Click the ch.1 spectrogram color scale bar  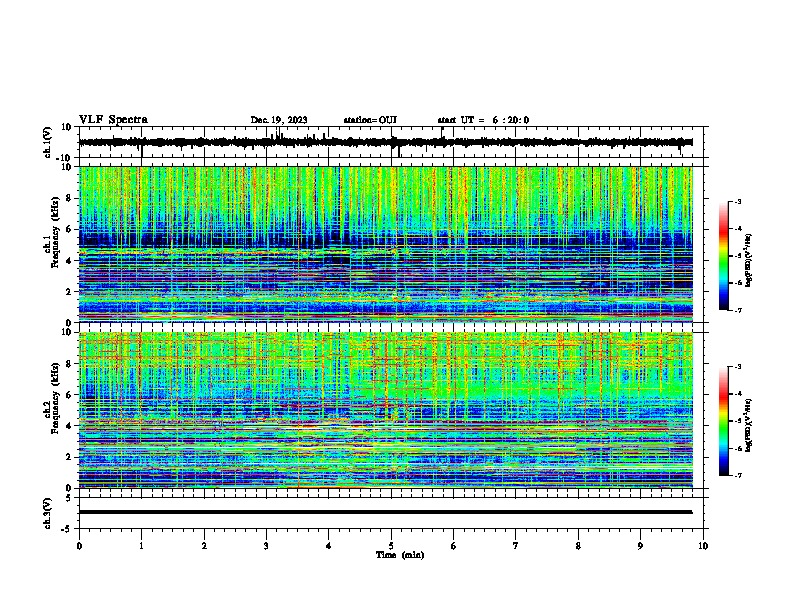[724, 256]
